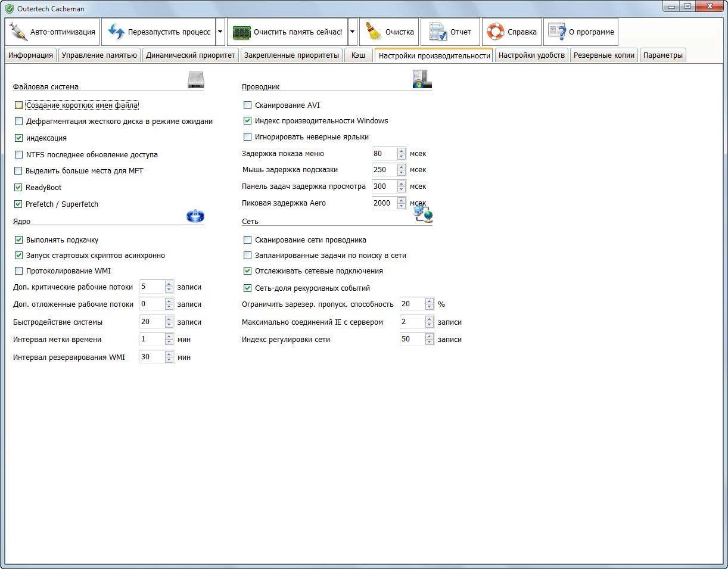Uncheck the индексация checkbox
728x569 pixels.
18,138
